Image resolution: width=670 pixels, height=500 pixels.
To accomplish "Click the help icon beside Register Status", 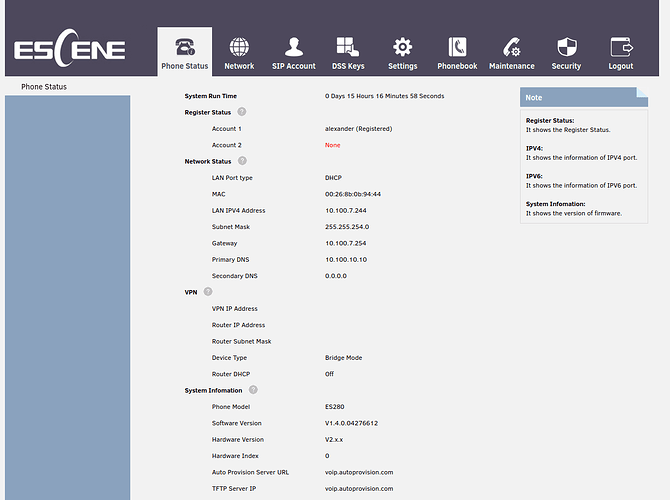I will pos(242,112).
